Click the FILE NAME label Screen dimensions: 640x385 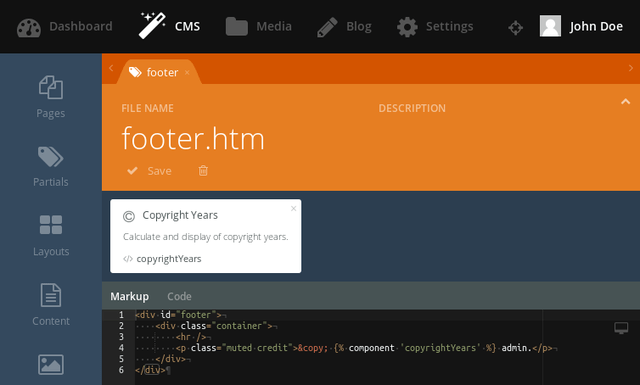coord(147,108)
